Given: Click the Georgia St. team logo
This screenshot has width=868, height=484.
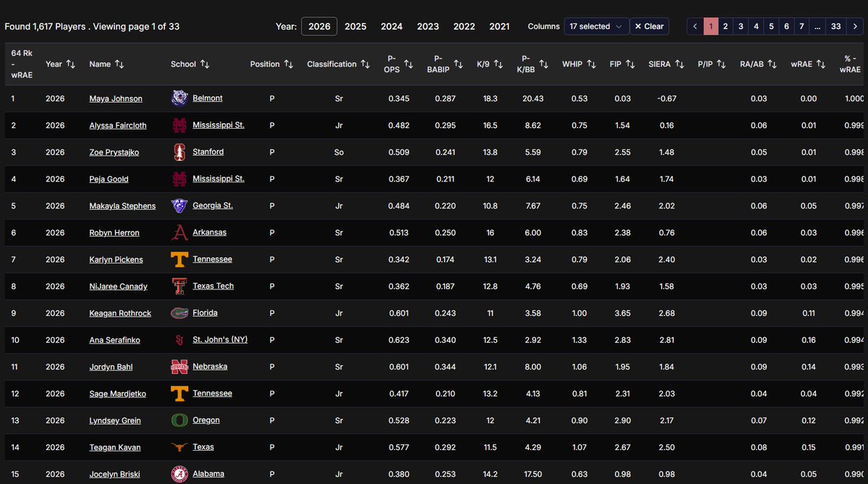Looking at the screenshot, I should click(179, 205).
